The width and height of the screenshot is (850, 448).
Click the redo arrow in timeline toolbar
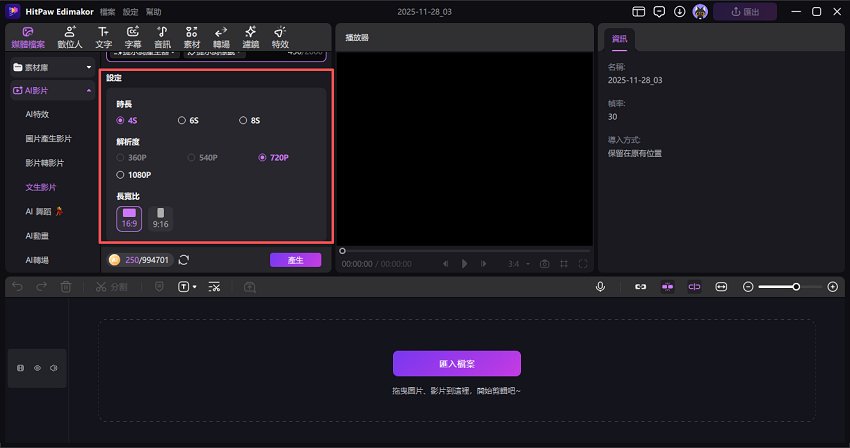click(41, 286)
